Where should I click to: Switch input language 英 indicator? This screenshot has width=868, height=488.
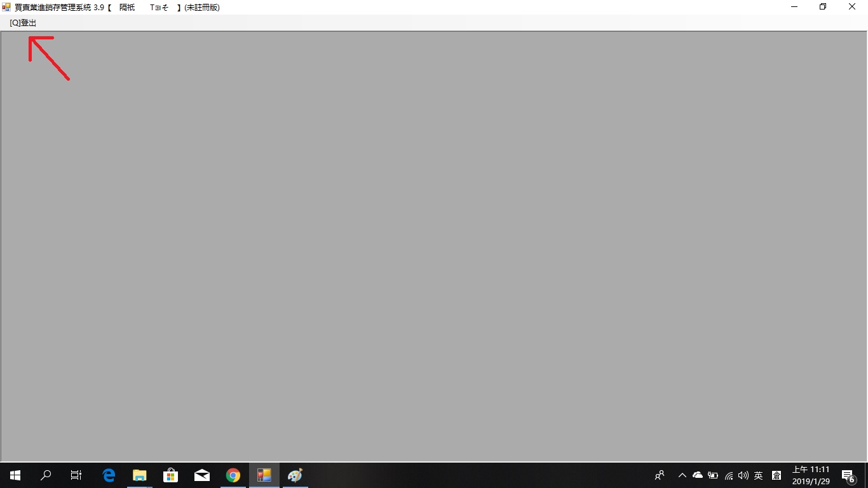pyautogui.click(x=759, y=475)
